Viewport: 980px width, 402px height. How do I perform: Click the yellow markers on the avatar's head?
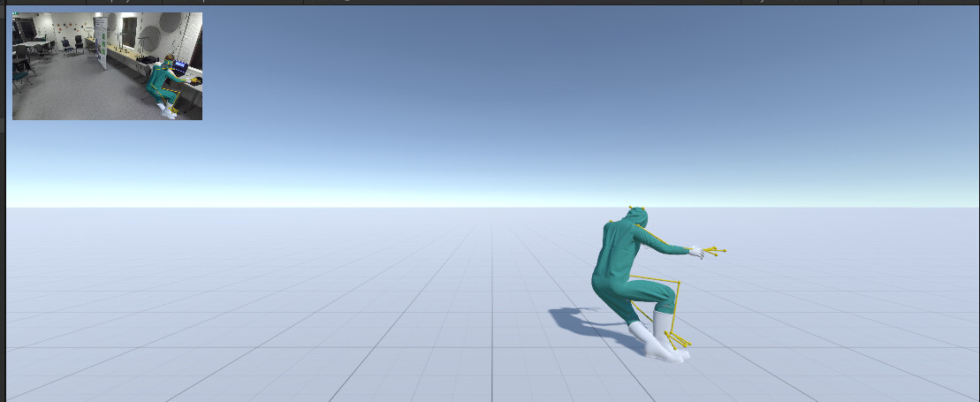[x=636, y=209]
